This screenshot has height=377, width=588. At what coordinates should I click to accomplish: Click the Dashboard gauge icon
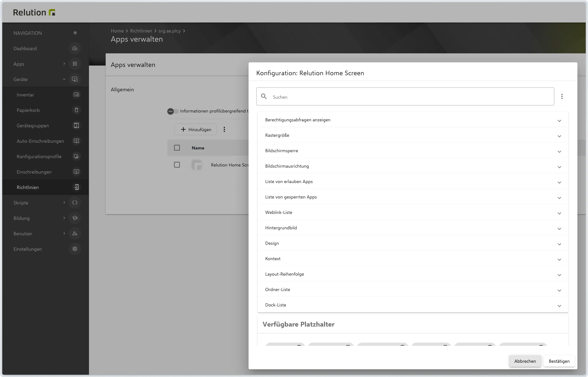tap(75, 49)
